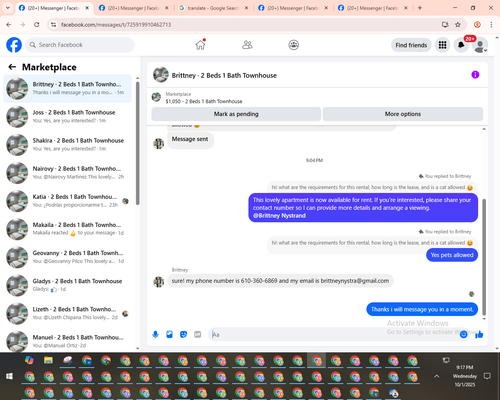The width and height of the screenshot is (500, 400).
Task: Open the Friends icon in top navigation
Action: click(247, 45)
